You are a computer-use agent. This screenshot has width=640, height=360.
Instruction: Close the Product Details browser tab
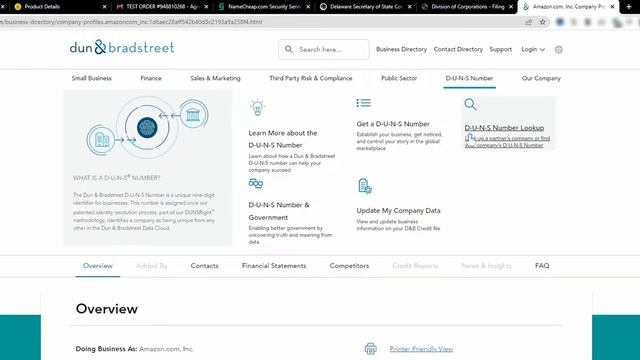click(x=104, y=7)
